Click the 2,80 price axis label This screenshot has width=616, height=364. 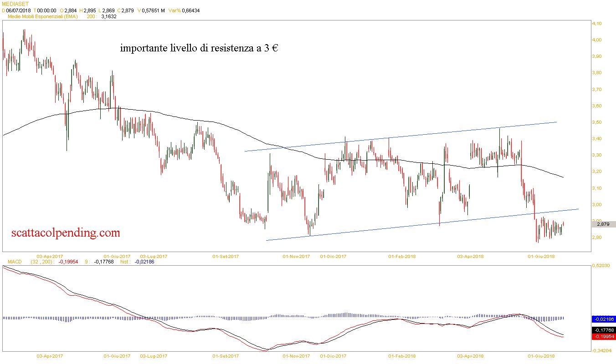tap(597, 237)
